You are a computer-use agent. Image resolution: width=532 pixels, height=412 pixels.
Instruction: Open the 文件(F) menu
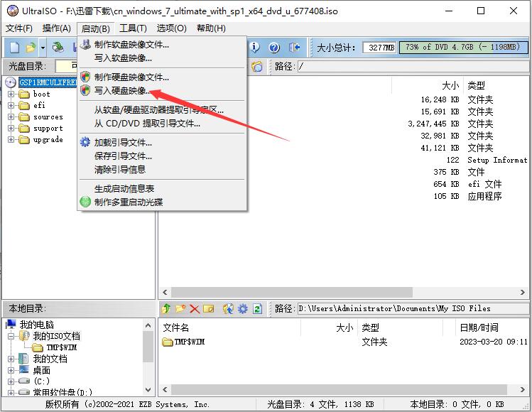pyautogui.click(x=19, y=28)
